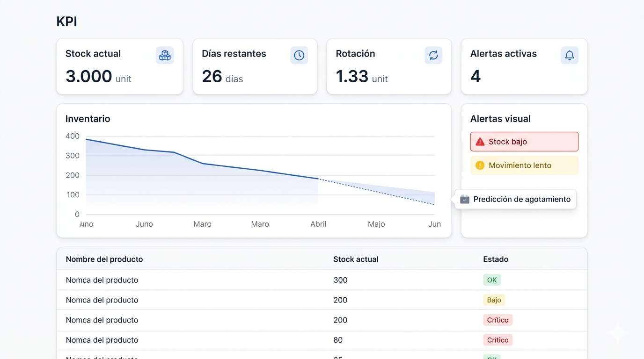Click the Crítico badge for the 80-stock product
This screenshot has height=359, width=644.
pos(498,340)
